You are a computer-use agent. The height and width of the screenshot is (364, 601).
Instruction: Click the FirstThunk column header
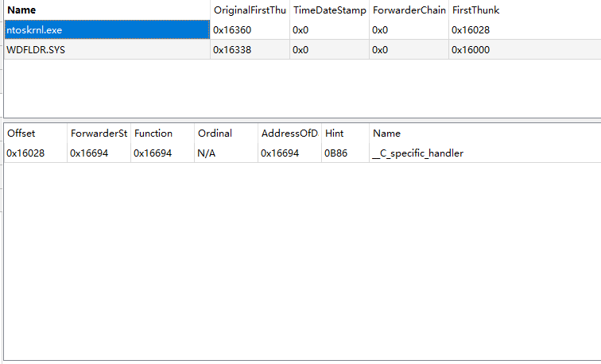point(475,10)
